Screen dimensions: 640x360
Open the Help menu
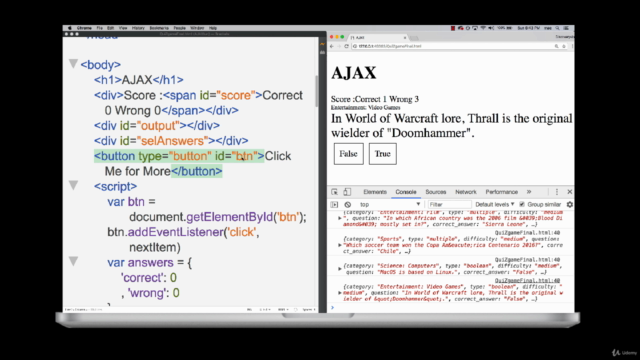click(x=213, y=28)
